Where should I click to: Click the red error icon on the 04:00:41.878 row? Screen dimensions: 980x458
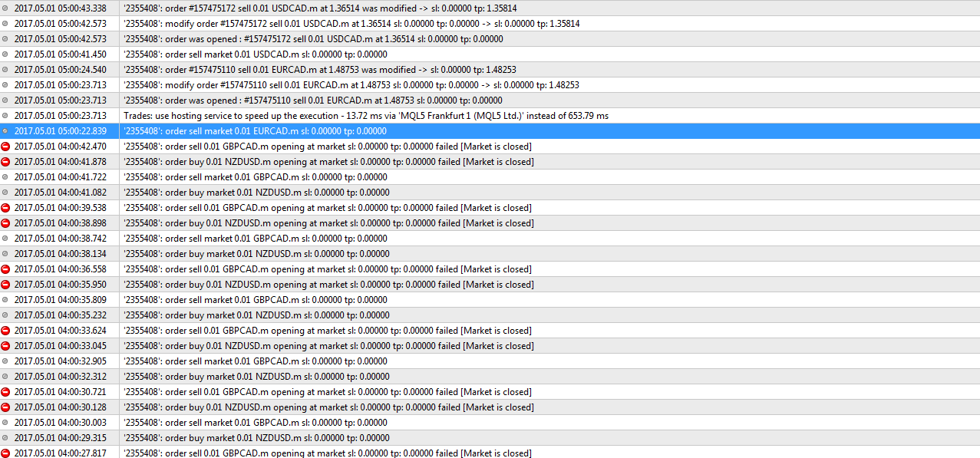[x=5, y=162]
